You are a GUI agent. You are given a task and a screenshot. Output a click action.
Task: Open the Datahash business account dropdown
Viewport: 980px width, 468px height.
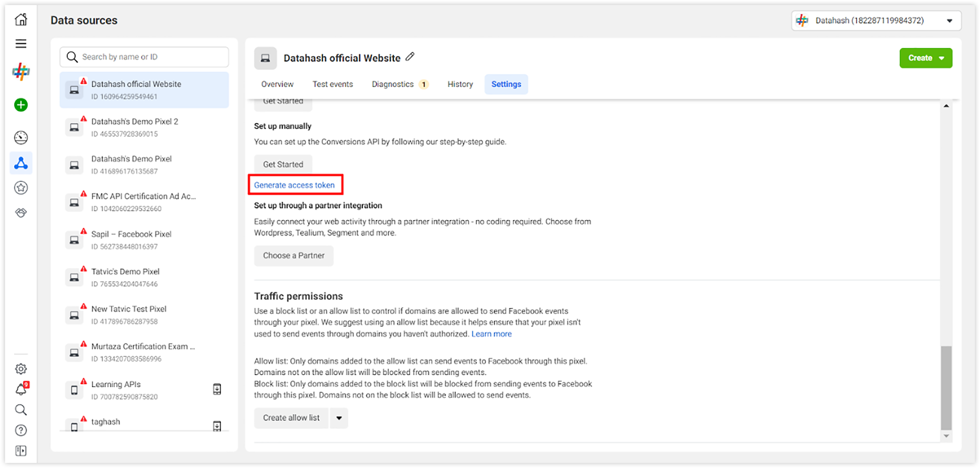[876, 21]
